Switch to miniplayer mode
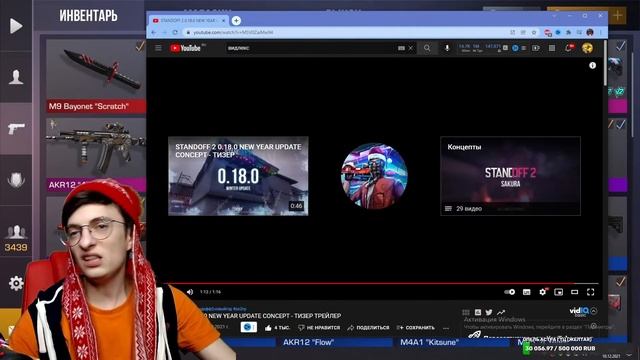The width and height of the screenshot is (640, 360). pyautogui.click(x=558, y=292)
